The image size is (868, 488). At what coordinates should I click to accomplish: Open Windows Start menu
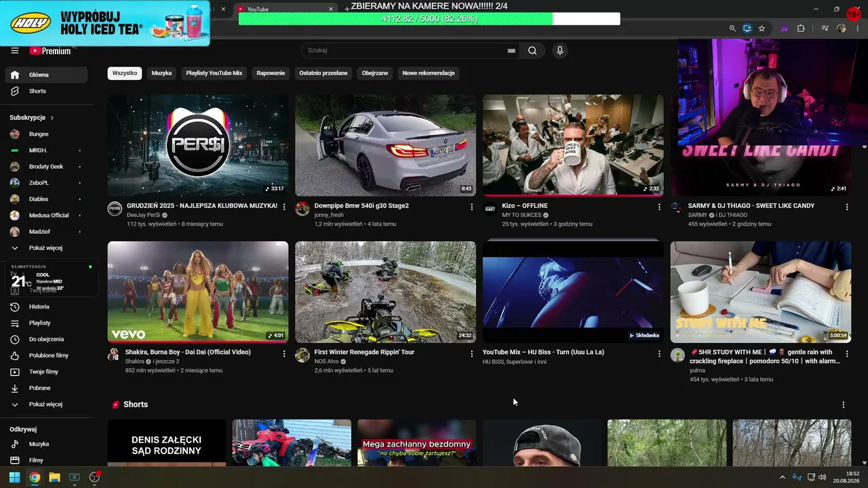14,477
